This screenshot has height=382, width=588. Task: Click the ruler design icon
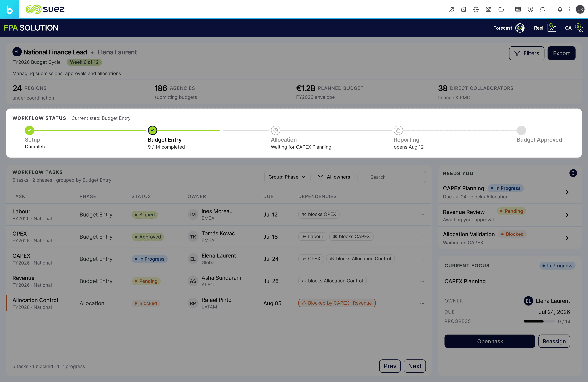click(x=488, y=9)
